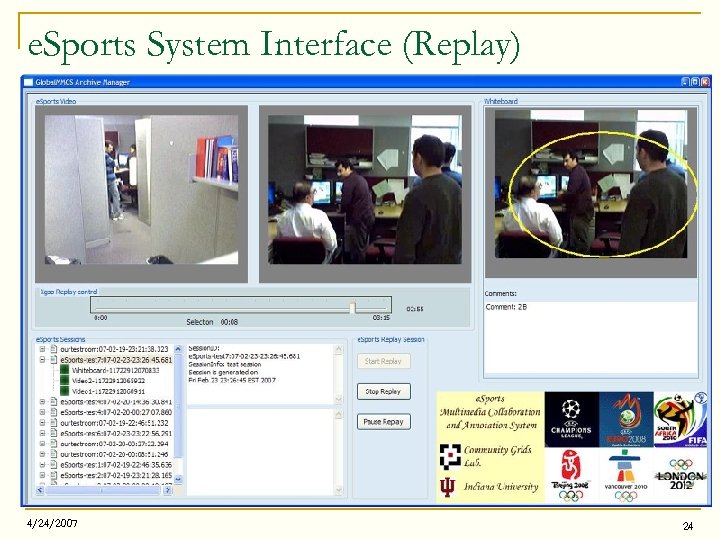Expand the ourtestroom 00:08:51.246 node
The width and height of the screenshot is (720, 540).
[x=42, y=454]
